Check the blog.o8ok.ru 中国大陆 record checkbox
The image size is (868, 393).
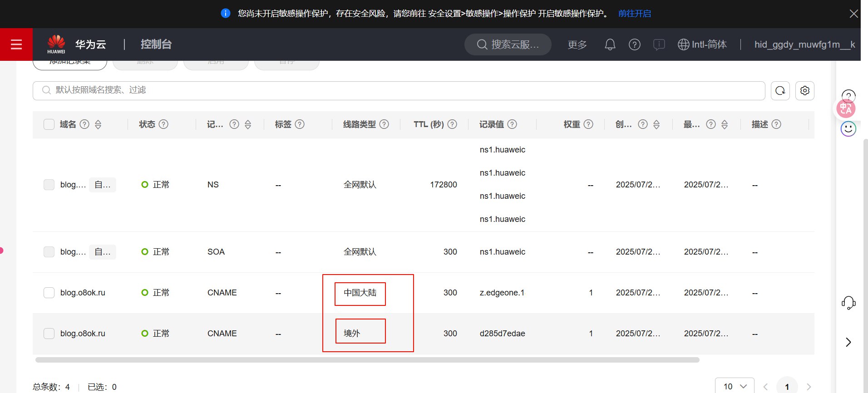pyautogui.click(x=49, y=293)
